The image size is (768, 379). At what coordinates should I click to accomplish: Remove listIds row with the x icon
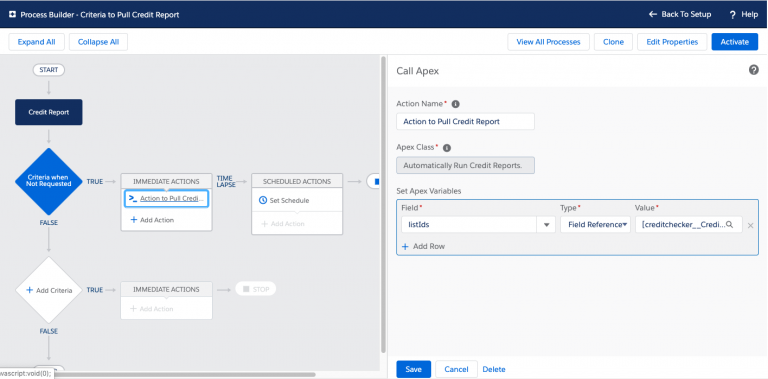pyautogui.click(x=750, y=226)
